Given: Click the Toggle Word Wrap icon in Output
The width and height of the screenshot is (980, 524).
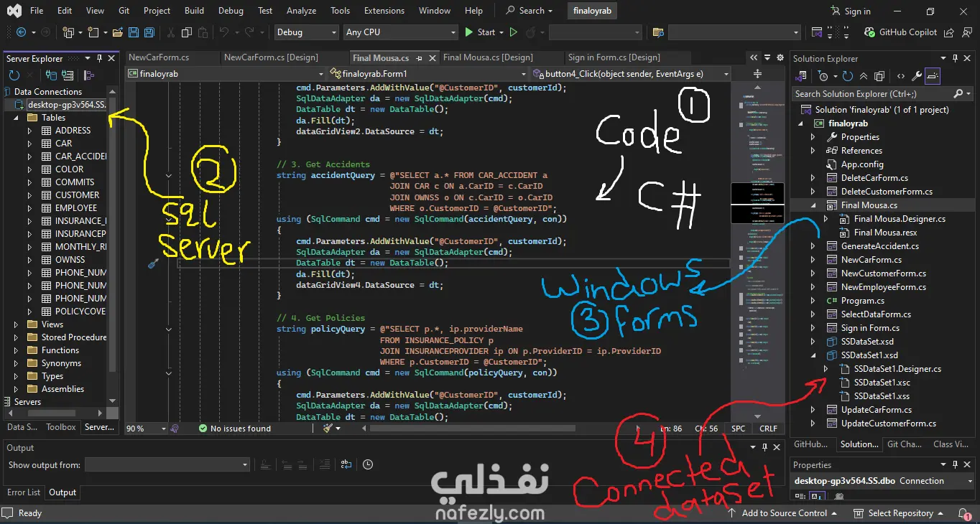Looking at the screenshot, I should (x=346, y=464).
